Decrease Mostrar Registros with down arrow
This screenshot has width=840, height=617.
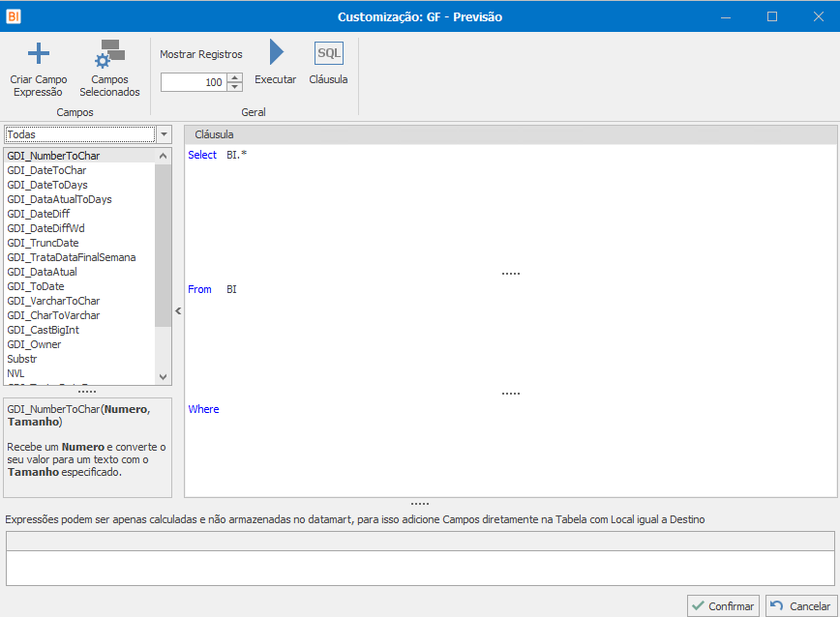click(234, 87)
